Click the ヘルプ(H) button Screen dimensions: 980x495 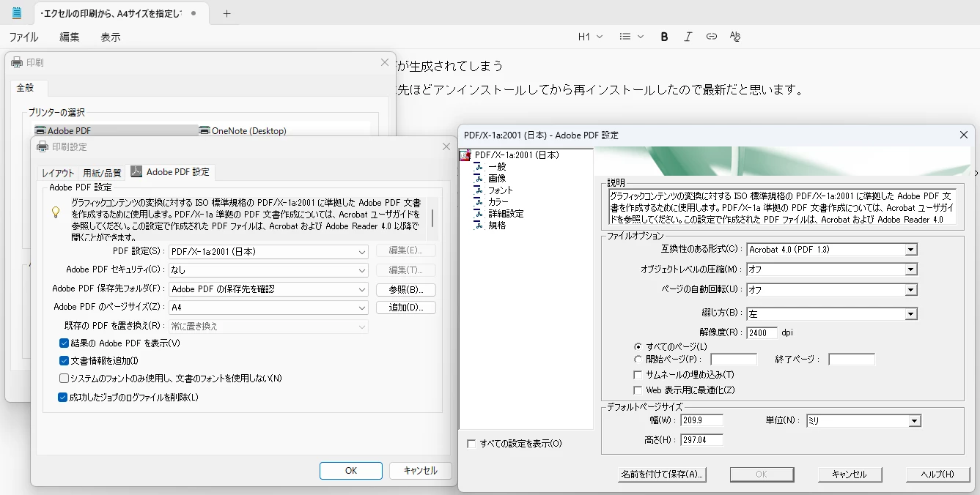937,474
